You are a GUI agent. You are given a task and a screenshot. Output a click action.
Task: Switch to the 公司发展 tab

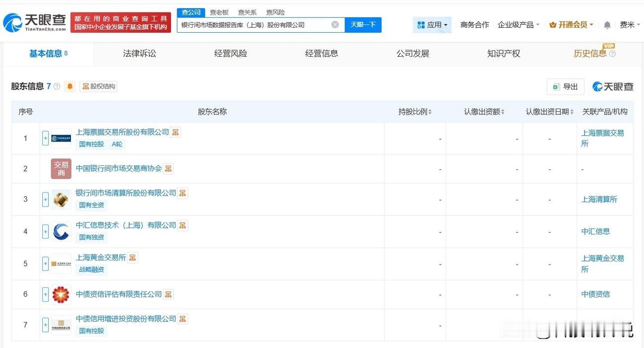coord(413,54)
